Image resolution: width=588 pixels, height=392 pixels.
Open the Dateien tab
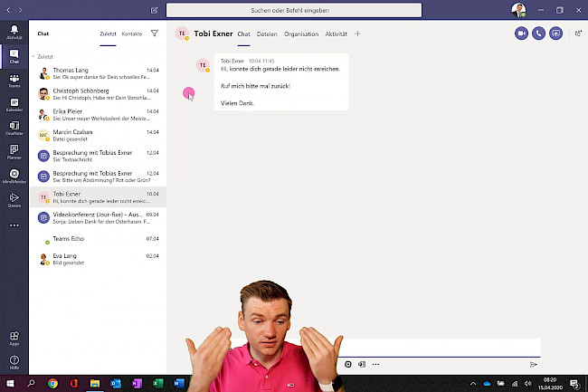point(267,33)
